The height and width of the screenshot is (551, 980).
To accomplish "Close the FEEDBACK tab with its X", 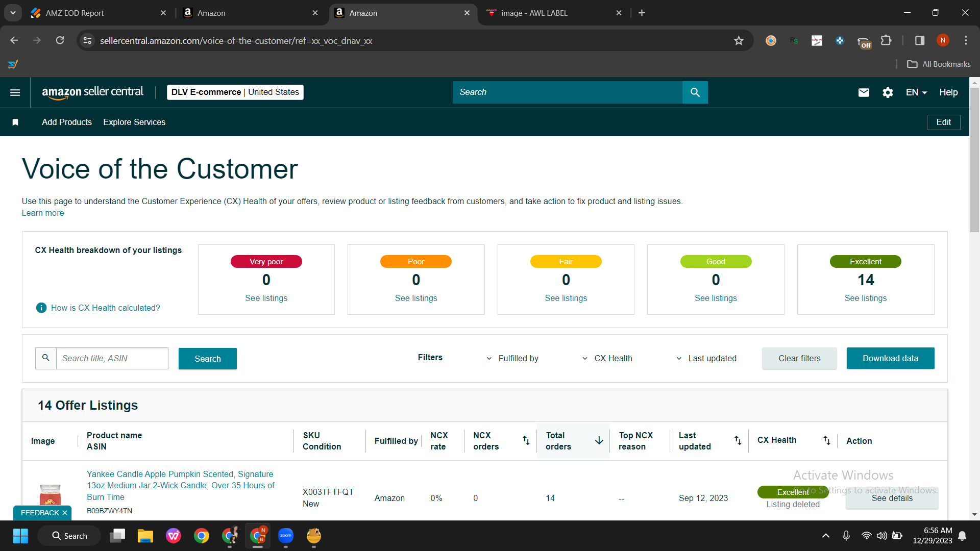I will click(x=65, y=513).
